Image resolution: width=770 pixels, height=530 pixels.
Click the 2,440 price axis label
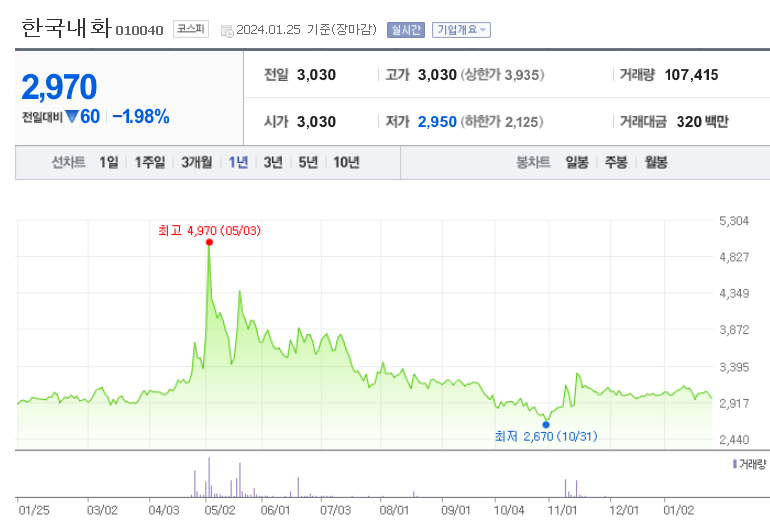[x=734, y=440]
